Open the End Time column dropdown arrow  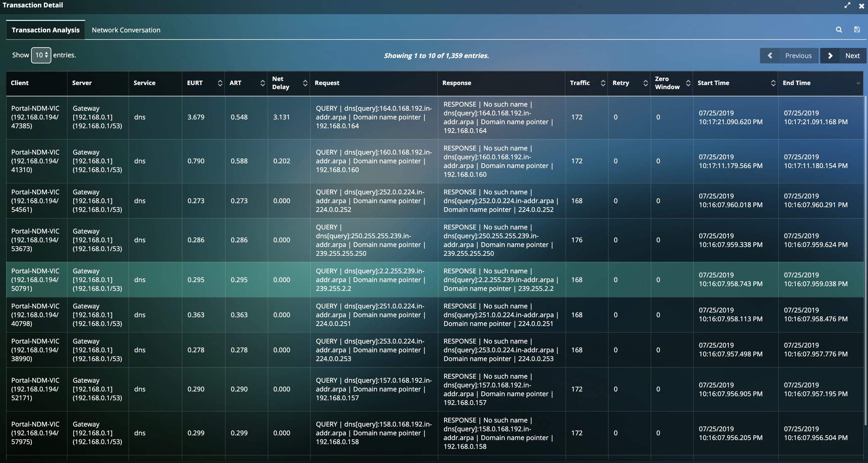pos(859,83)
